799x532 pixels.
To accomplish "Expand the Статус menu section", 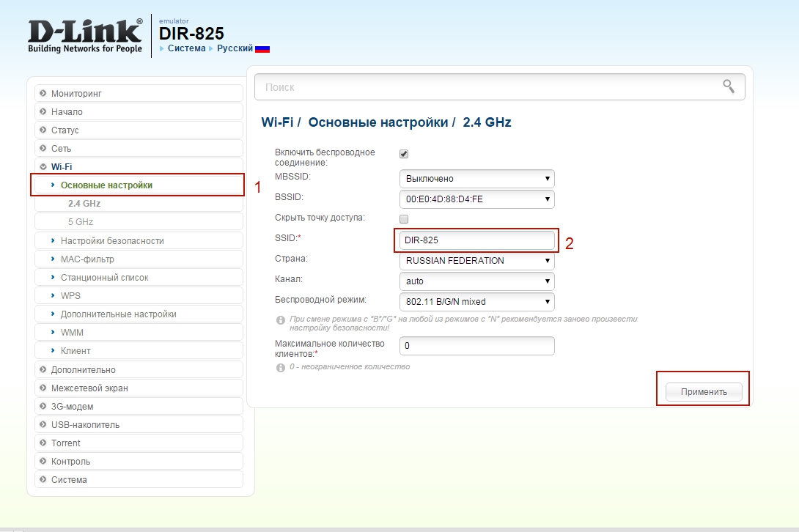I will [139, 130].
